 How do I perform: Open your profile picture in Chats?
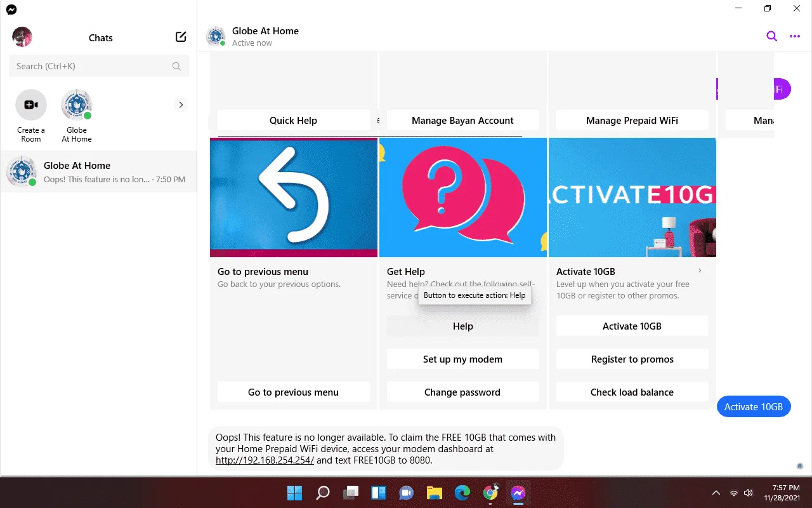point(22,37)
